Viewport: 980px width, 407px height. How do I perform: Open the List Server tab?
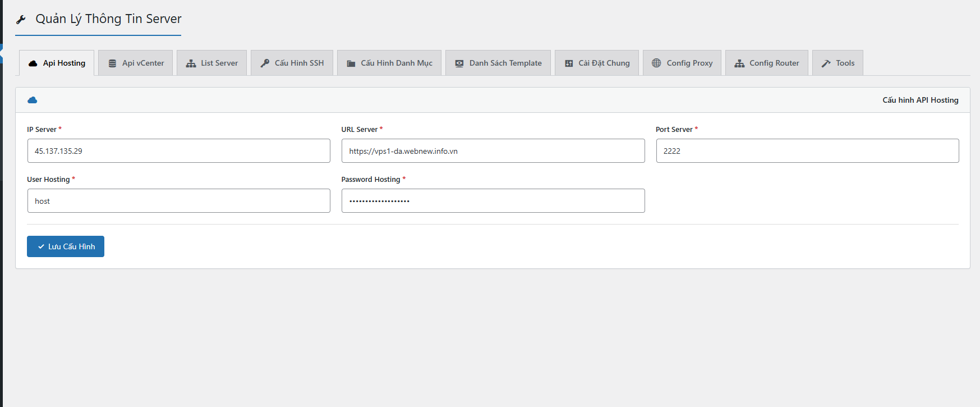[211, 63]
